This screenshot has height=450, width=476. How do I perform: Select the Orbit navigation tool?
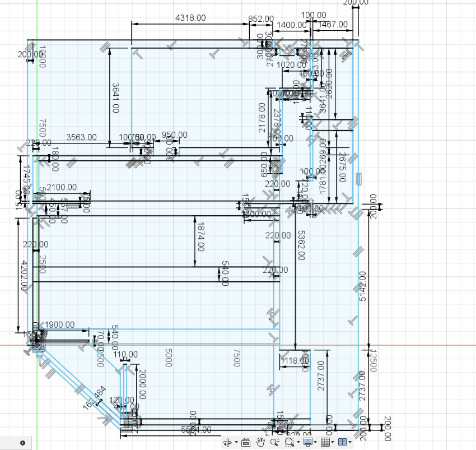click(227, 442)
